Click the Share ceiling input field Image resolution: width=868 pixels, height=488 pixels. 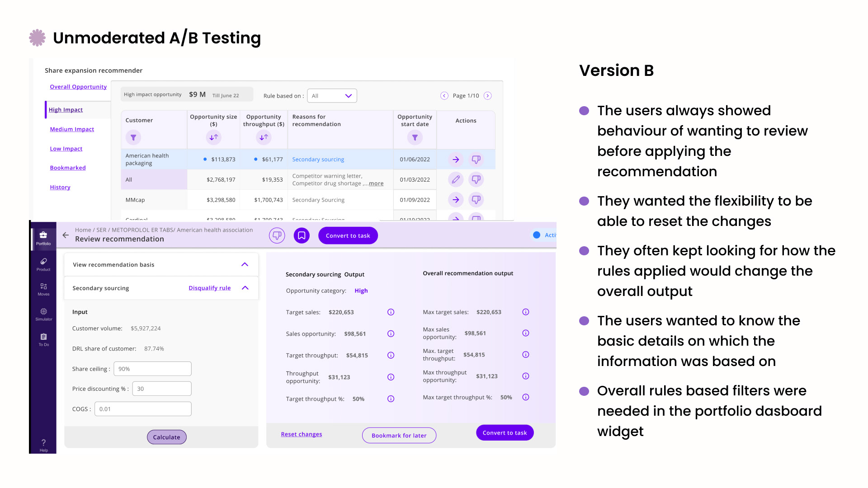click(x=152, y=369)
